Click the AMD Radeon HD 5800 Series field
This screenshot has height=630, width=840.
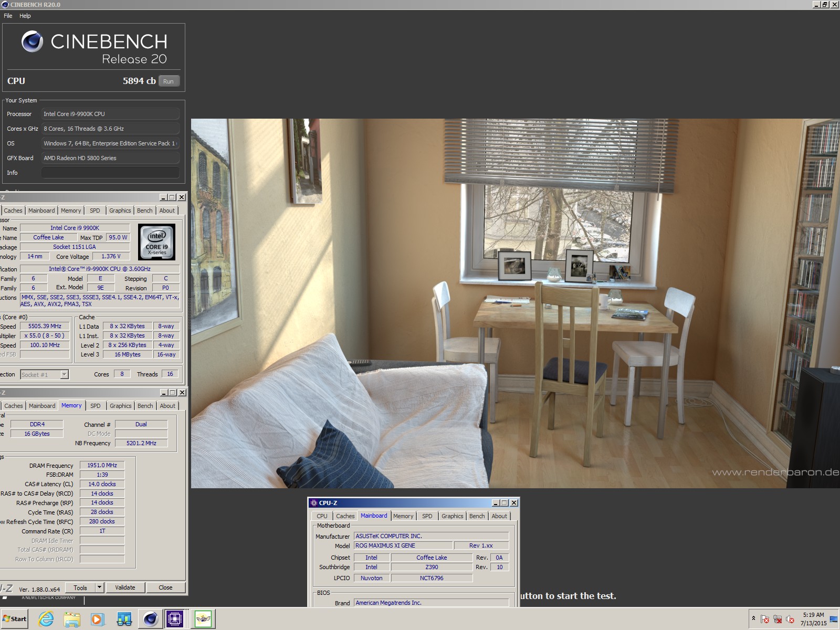pos(110,158)
